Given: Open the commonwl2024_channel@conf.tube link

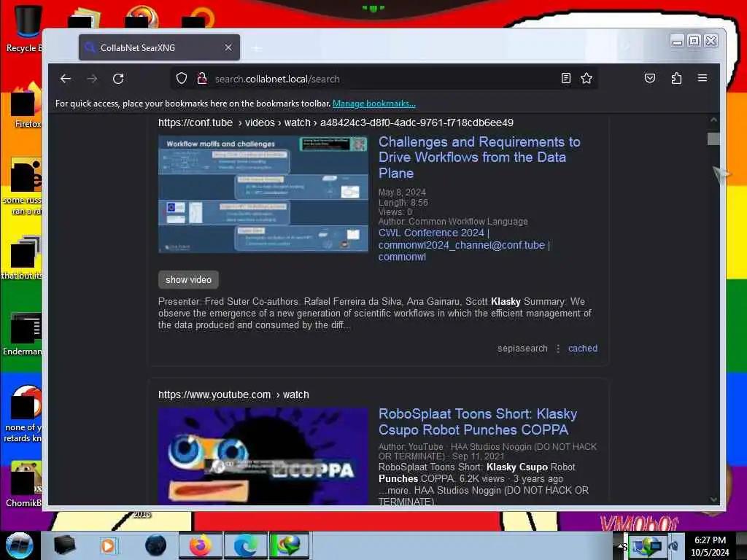Looking at the screenshot, I should 461,245.
